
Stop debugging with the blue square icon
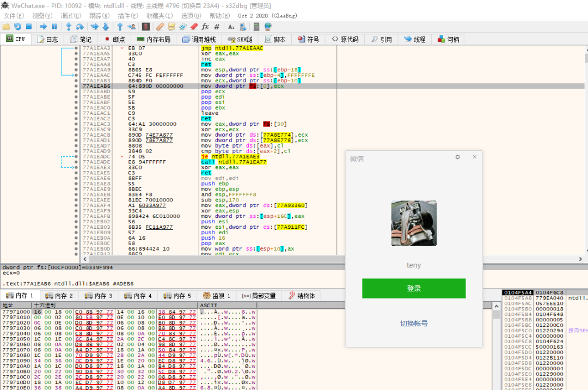(x=29, y=27)
